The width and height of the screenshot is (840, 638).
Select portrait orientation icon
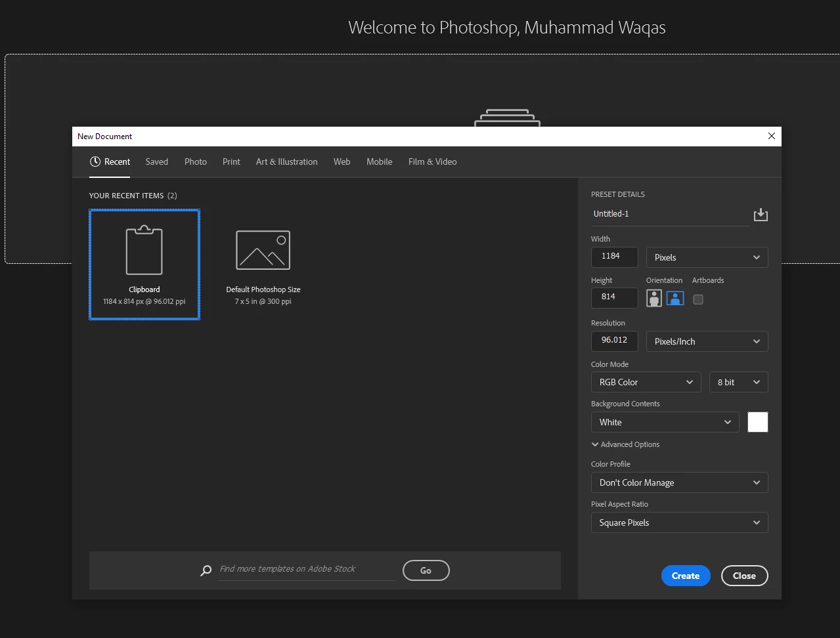654,299
